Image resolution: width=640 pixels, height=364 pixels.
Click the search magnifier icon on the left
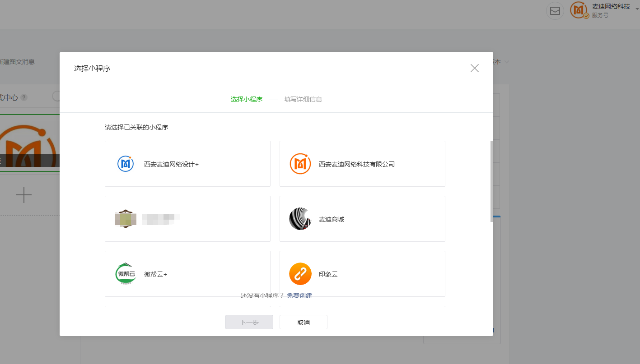tap(56, 96)
